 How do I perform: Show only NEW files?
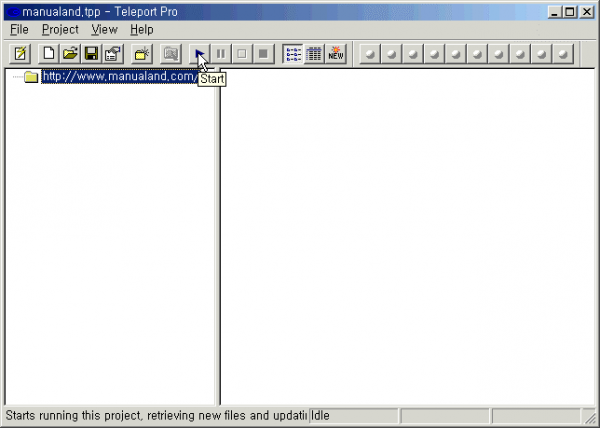coord(336,54)
